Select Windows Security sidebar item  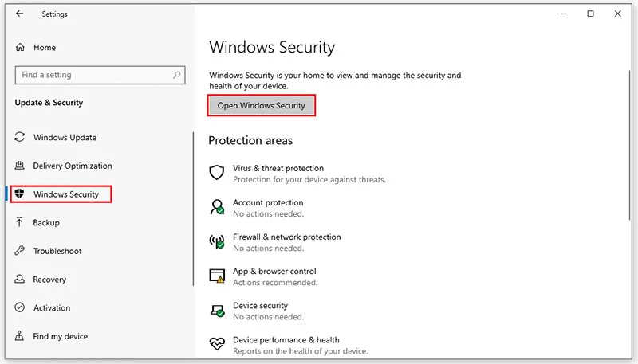click(x=61, y=194)
